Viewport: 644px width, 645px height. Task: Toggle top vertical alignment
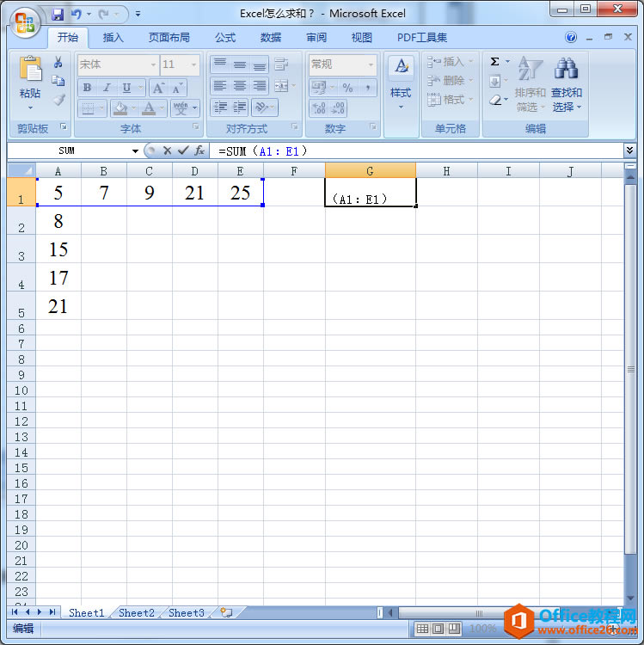pos(220,64)
